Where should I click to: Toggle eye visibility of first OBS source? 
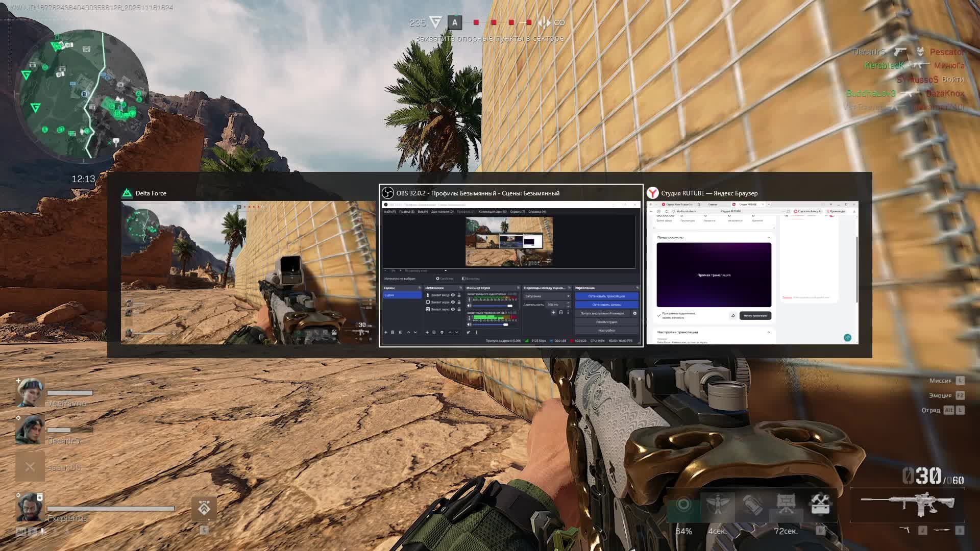(453, 295)
